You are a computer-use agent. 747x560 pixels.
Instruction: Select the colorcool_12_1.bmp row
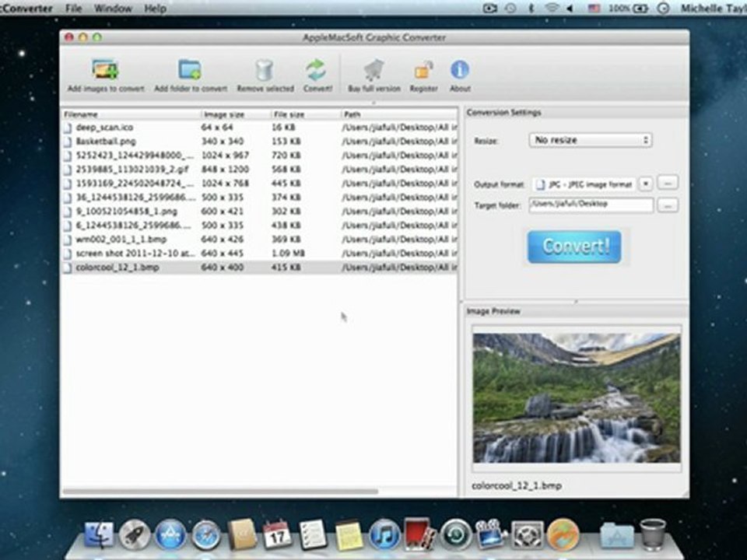coord(260,267)
